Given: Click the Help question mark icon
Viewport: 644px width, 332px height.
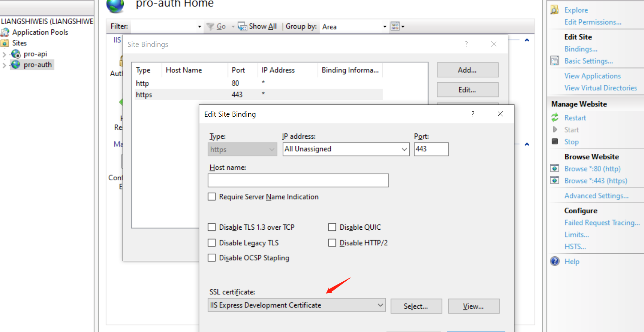Looking at the screenshot, I should [555, 261].
